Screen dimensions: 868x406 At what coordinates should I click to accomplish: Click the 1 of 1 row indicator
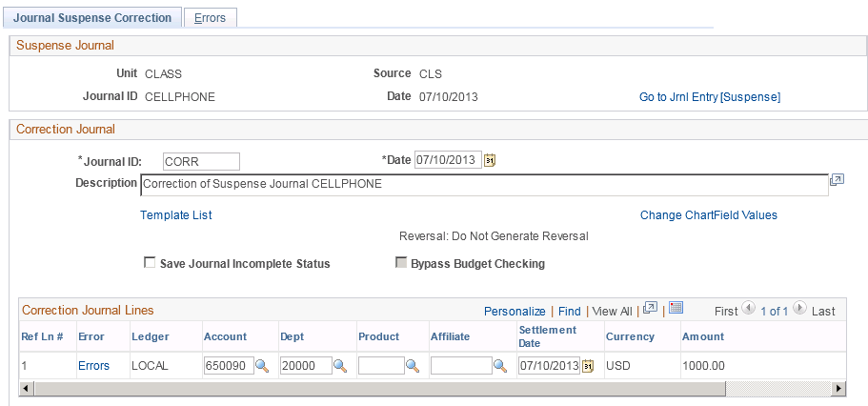774,312
